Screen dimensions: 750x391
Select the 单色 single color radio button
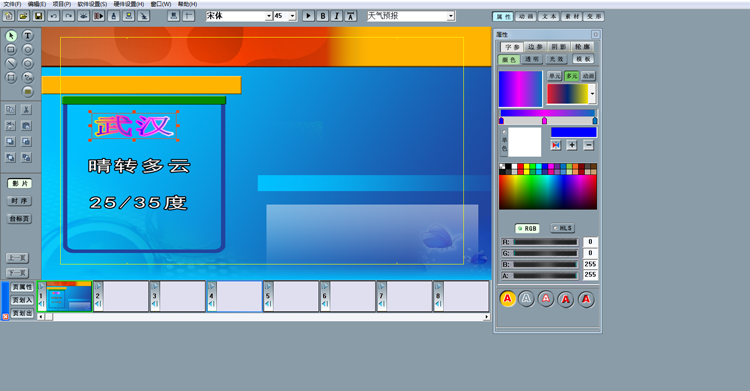tap(504, 132)
